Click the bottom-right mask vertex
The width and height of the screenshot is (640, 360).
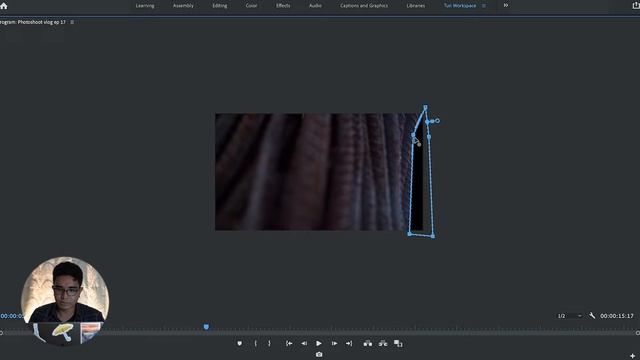click(433, 236)
